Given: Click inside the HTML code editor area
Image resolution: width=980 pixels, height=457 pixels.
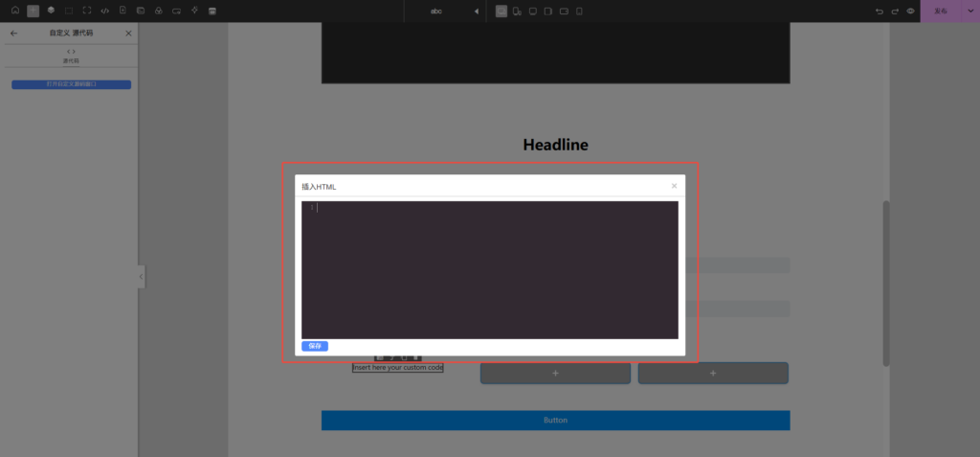Looking at the screenshot, I should (490, 269).
